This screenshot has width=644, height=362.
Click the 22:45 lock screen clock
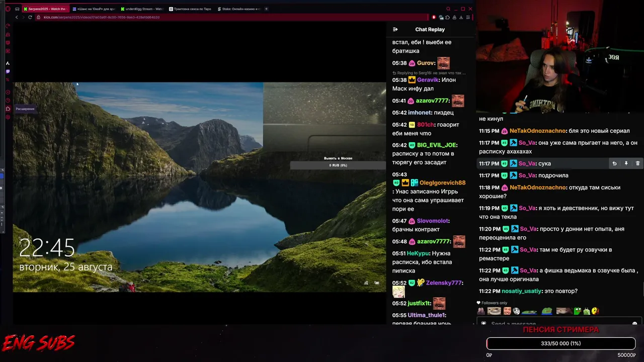tap(47, 248)
